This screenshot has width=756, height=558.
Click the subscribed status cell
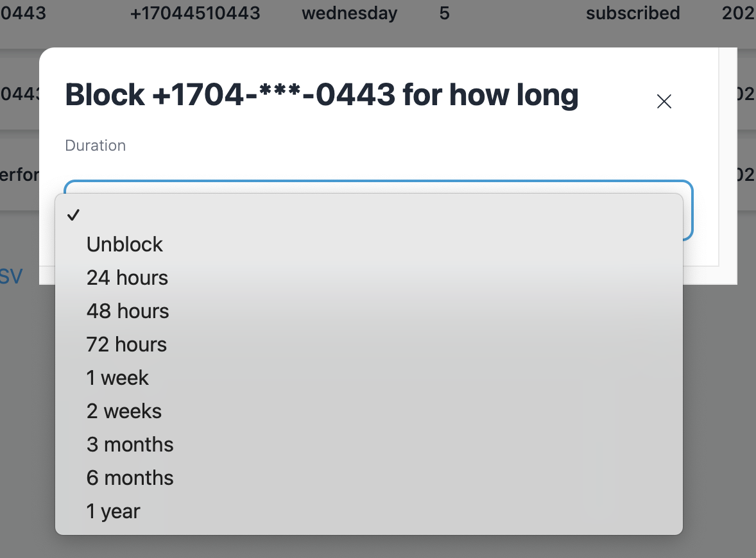pos(632,13)
